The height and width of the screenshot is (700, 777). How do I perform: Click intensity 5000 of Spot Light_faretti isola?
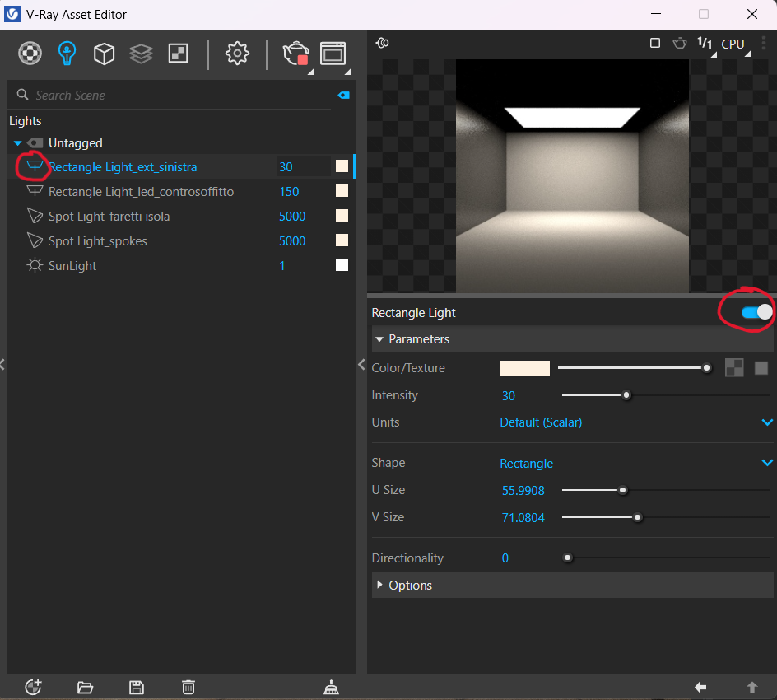[292, 217]
